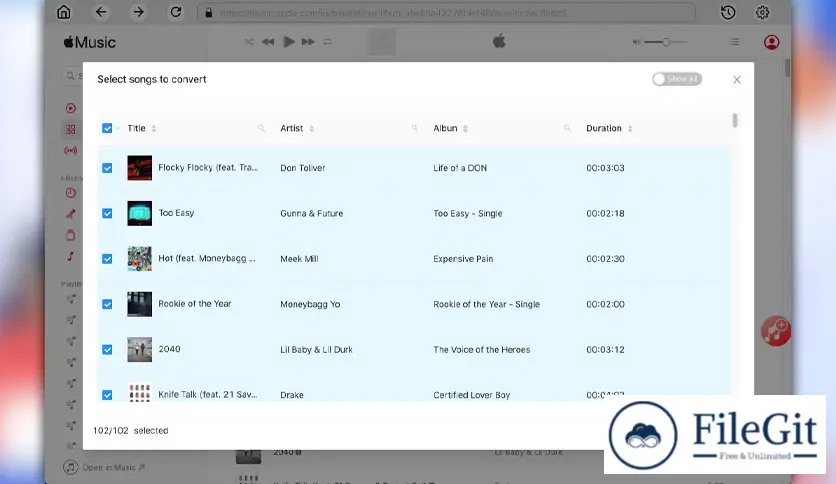
Task: Sort the list by Duration
Action: pos(630,128)
